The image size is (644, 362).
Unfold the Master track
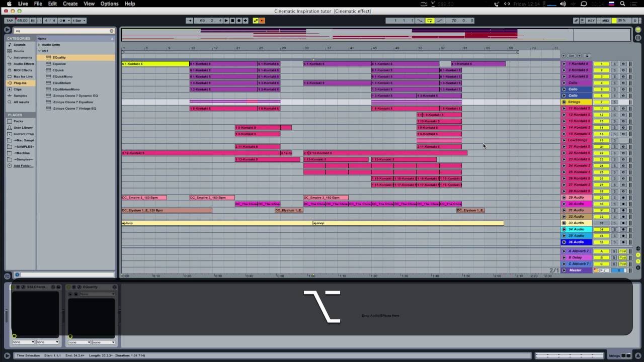coord(564,270)
